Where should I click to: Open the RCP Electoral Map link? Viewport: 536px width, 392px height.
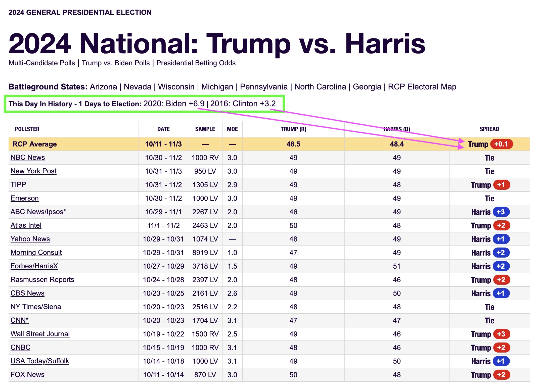click(x=422, y=87)
